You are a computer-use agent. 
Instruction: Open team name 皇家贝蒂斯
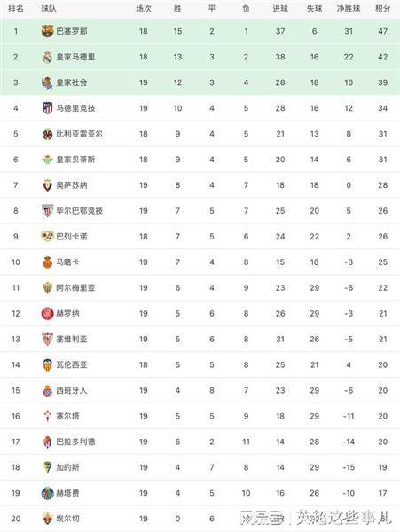click(x=75, y=160)
